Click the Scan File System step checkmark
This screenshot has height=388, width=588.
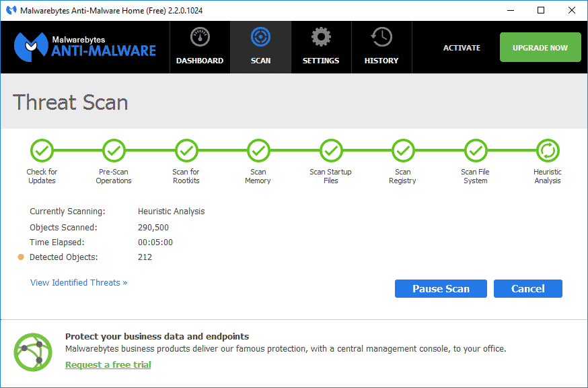pyautogui.click(x=476, y=150)
